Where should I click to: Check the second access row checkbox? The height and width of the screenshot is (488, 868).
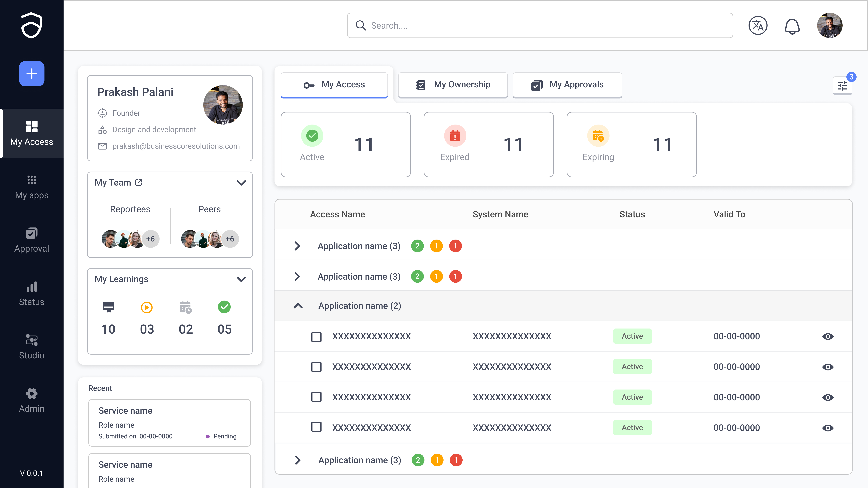point(316,367)
